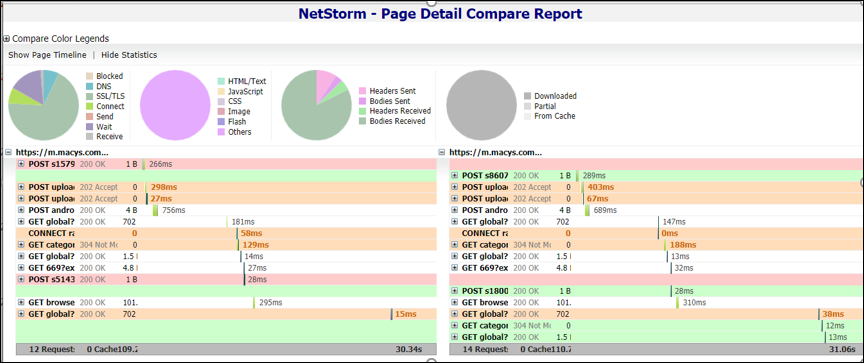Image resolution: width=864 pixels, height=363 pixels.
Task: Click the Image legend color swatch
Action: [x=222, y=112]
